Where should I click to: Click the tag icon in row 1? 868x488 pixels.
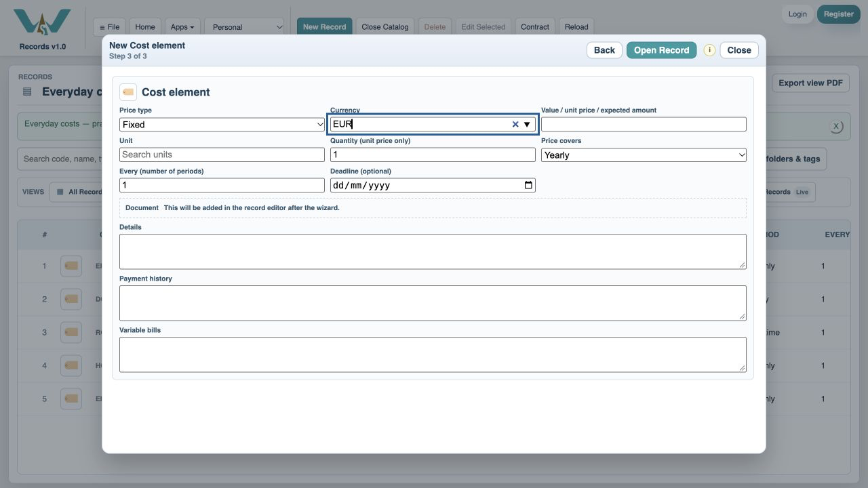tap(71, 266)
